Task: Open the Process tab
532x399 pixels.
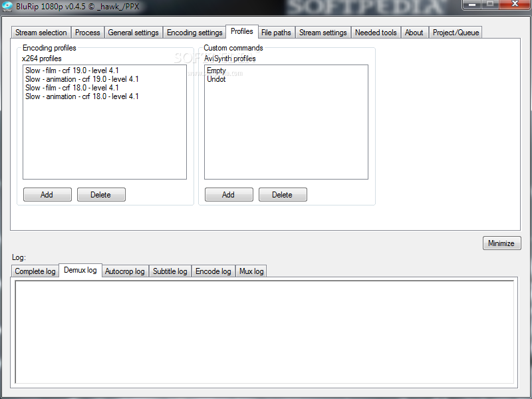Action: click(88, 33)
